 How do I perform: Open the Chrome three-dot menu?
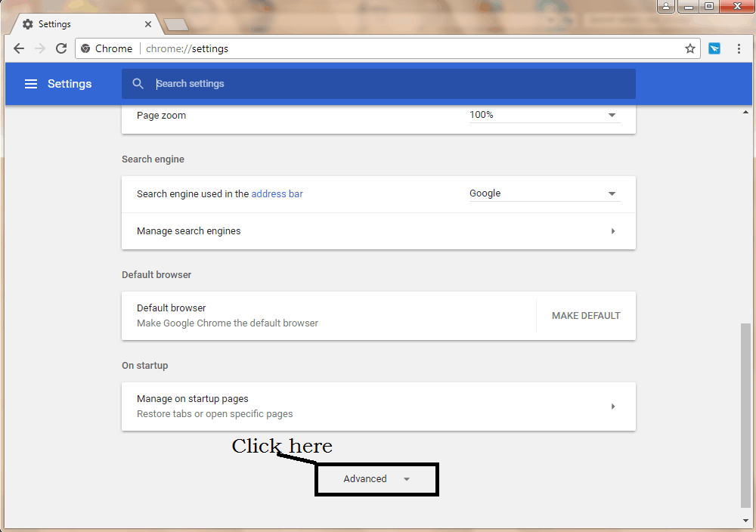tap(739, 48)
